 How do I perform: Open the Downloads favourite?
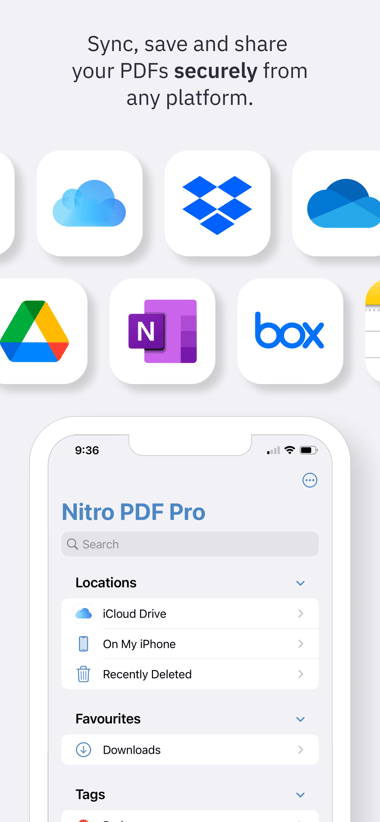pyautogui.click(x=190, y=750)
